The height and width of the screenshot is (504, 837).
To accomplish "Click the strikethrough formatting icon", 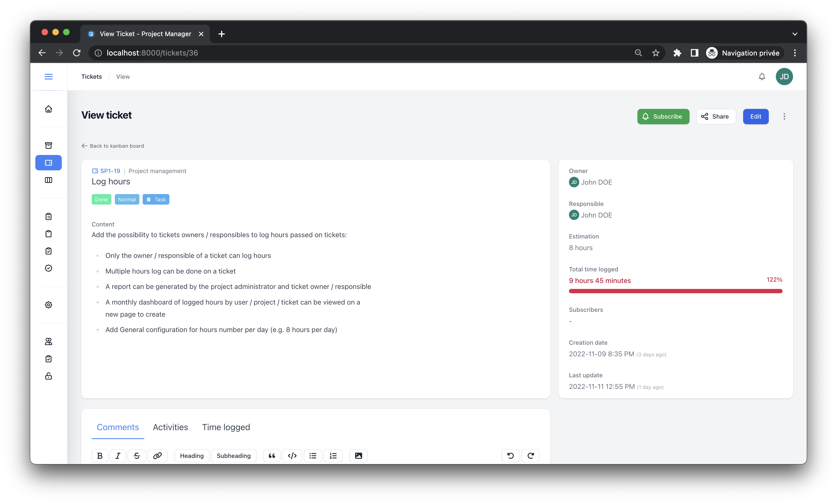I will 137,456.
